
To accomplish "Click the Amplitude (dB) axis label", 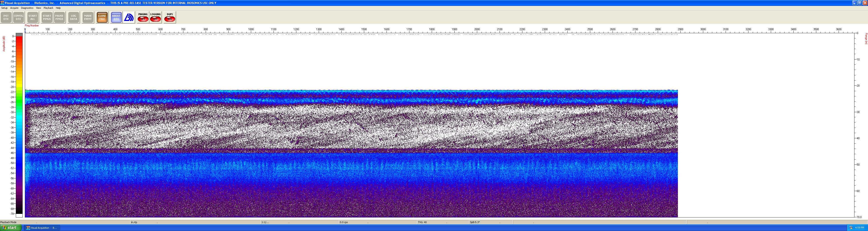I will tap(4, 44).
